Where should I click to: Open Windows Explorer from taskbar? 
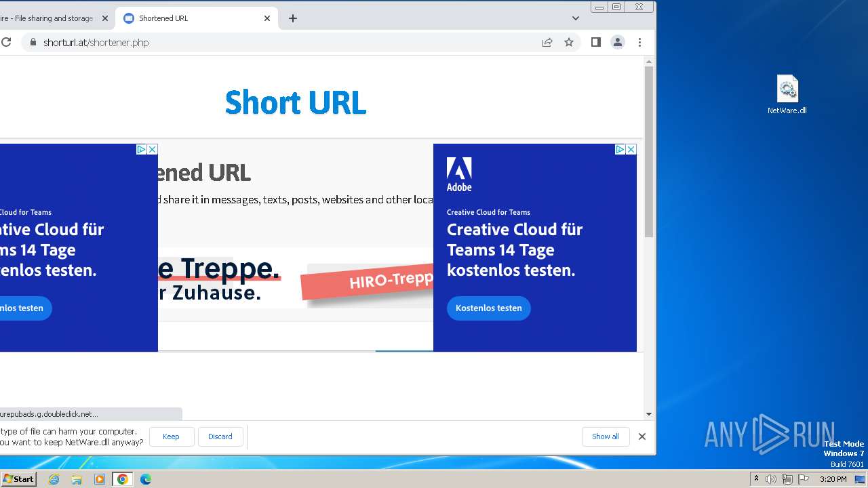[x=77, y=479]
